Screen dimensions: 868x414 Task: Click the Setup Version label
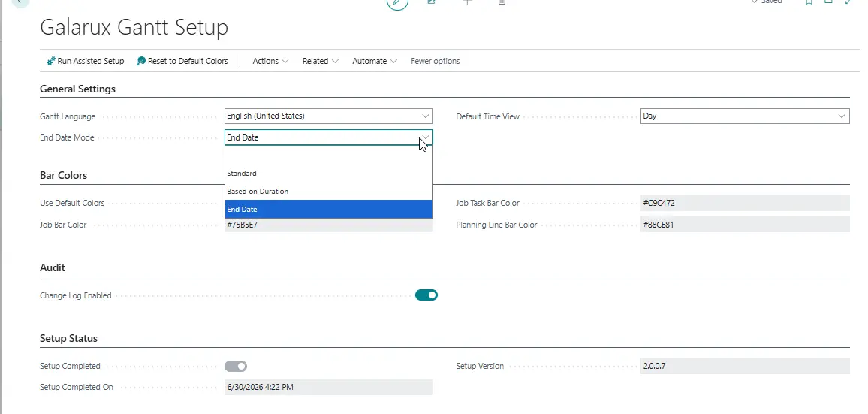[x=480, y=367]
